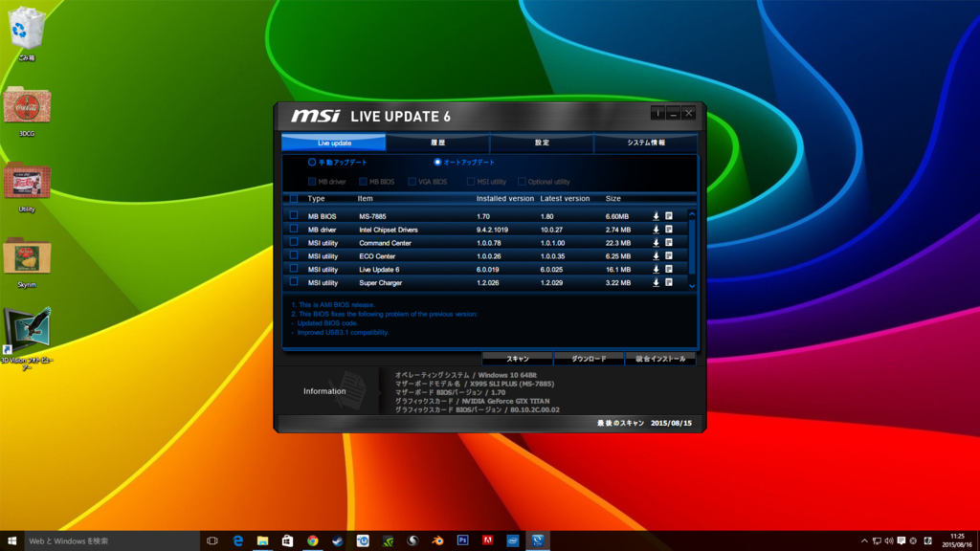Select auto update radio button
The width and height of the screenshot is (980, 551).
437,162
